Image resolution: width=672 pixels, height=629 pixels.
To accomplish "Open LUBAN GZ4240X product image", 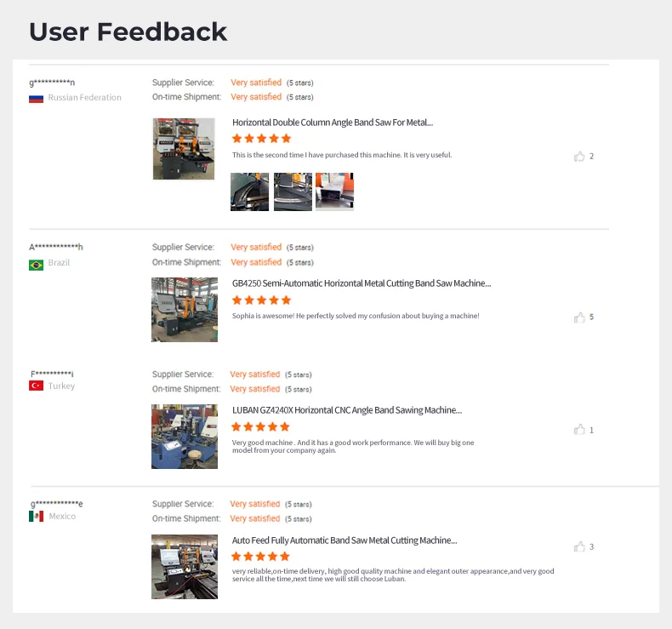I will (185, 437).
